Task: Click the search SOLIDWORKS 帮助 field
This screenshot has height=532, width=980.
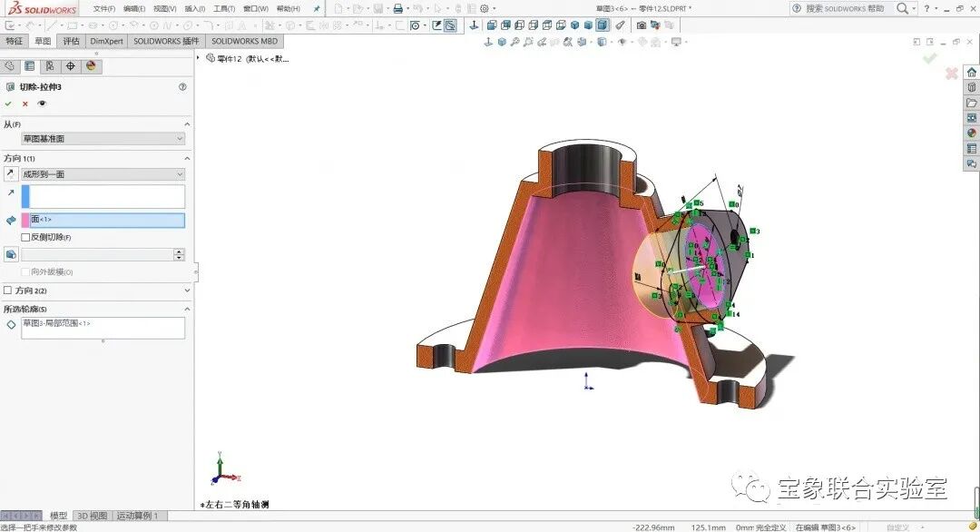Action: (845, 9)
